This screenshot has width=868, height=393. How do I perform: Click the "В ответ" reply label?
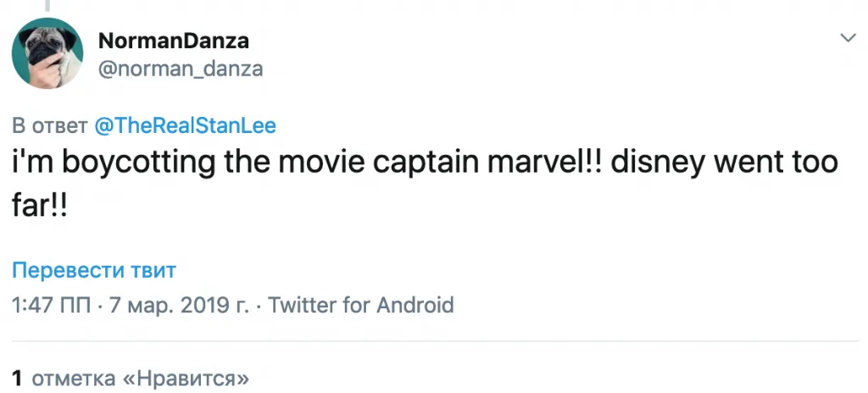click(x=49, y=126)
